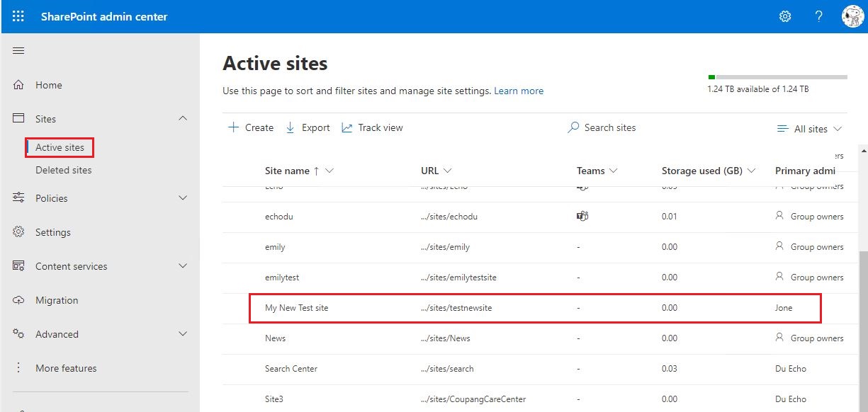The width and height of the screenshot is (868, 412).
Task: Click the storage usage progress bar
Action: [x=777, y=76]
